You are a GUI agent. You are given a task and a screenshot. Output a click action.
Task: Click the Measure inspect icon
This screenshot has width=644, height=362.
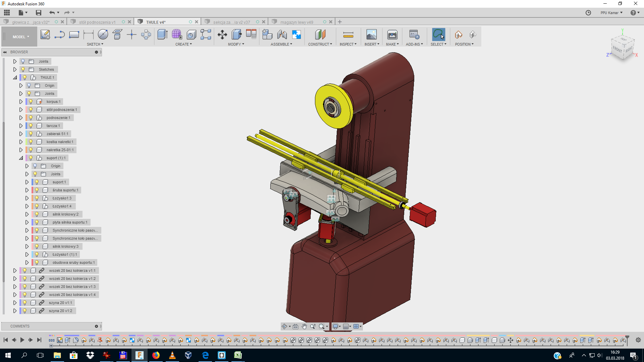[x=348, y=35]
